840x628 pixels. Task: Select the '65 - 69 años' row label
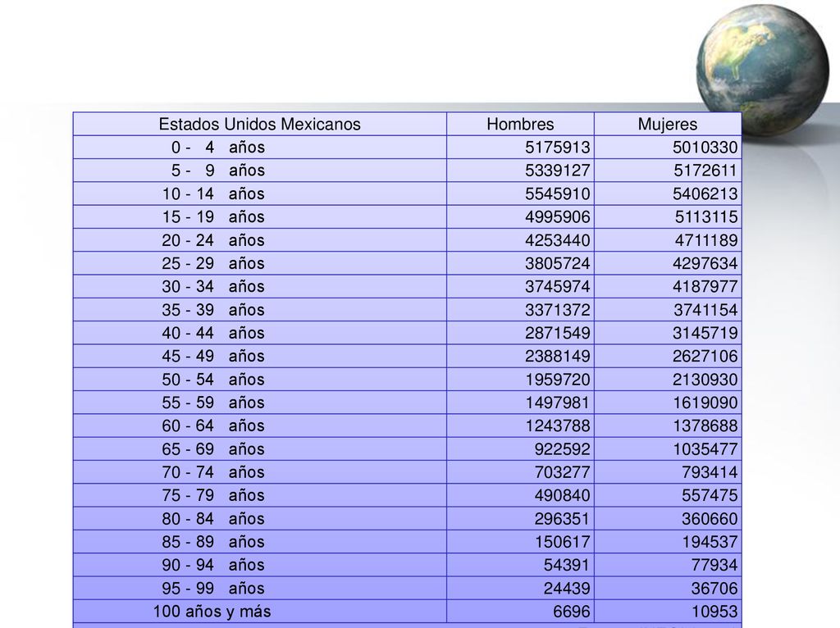click(213, 449)
